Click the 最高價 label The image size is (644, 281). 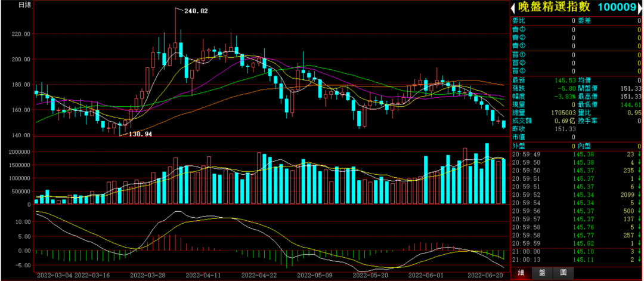588,96
